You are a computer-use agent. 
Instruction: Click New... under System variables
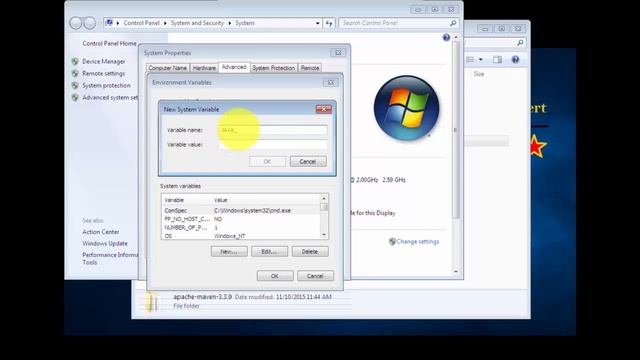(x=229, y=252)
